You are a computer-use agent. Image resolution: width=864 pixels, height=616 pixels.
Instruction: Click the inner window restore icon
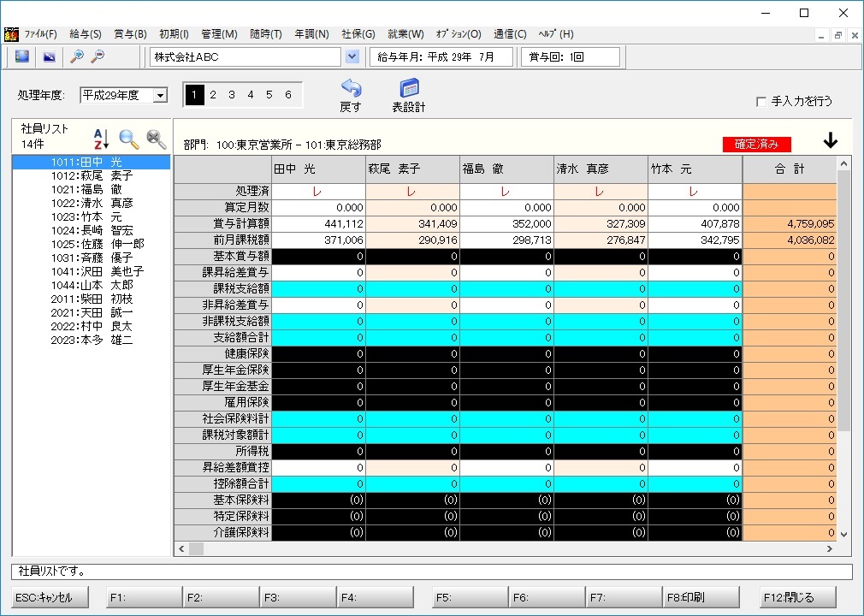point(837,35)
